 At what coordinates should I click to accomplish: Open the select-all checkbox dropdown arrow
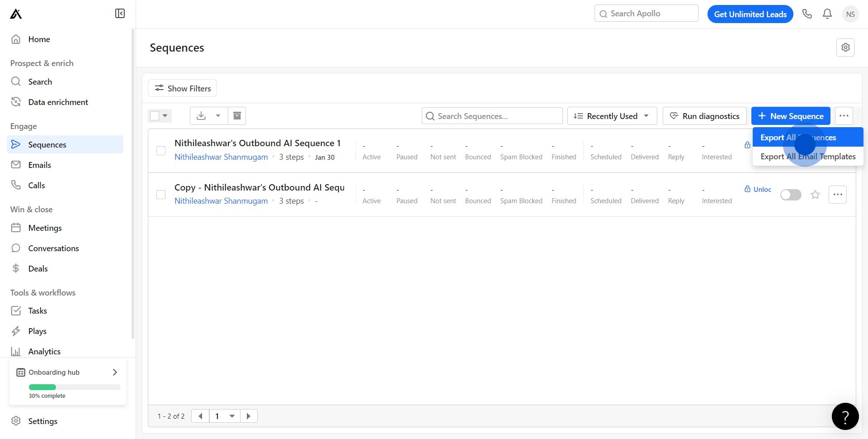(x=165, y=116)
